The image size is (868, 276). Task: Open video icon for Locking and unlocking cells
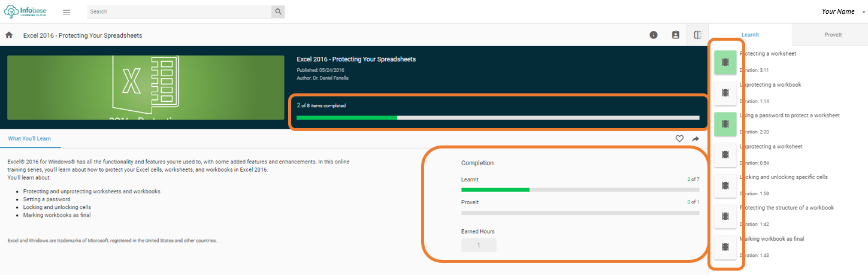[x=725, y=186]
